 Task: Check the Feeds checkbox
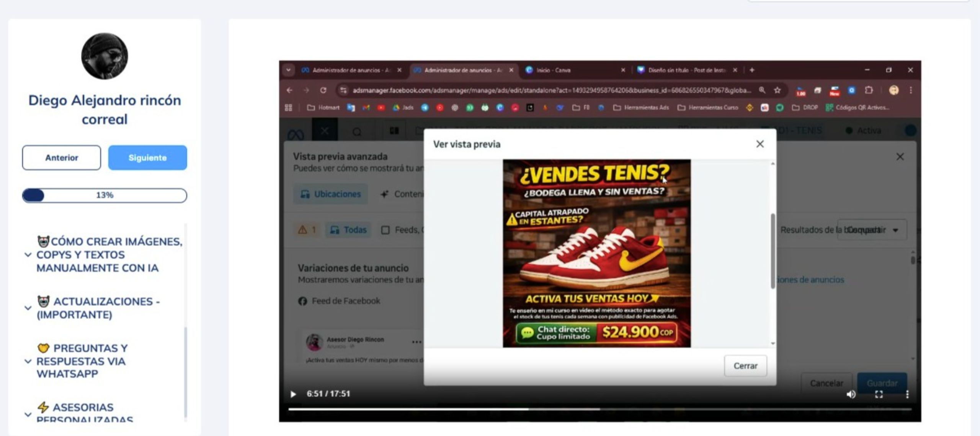(385, 230)
